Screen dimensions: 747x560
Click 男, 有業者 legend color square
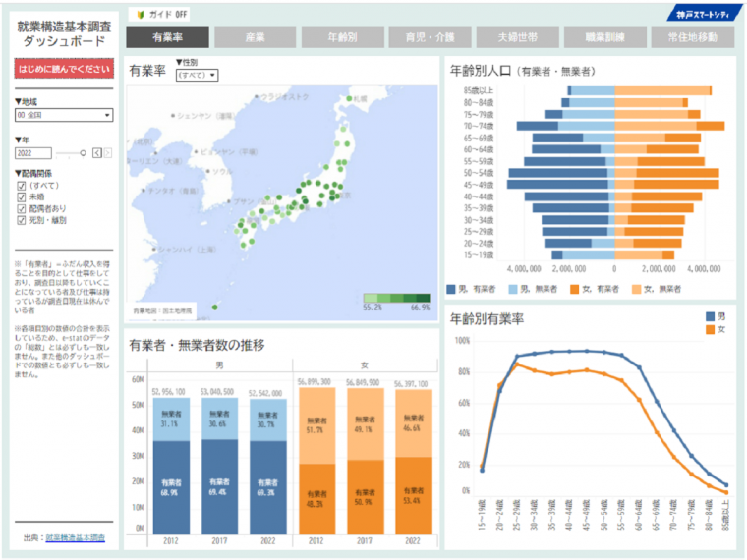point(451,289)
